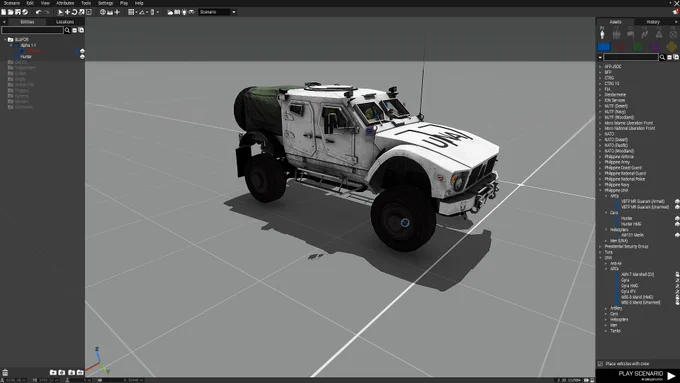Collapse the Alpha 1-1 group
680x383 pixels.
click(11, 45)
